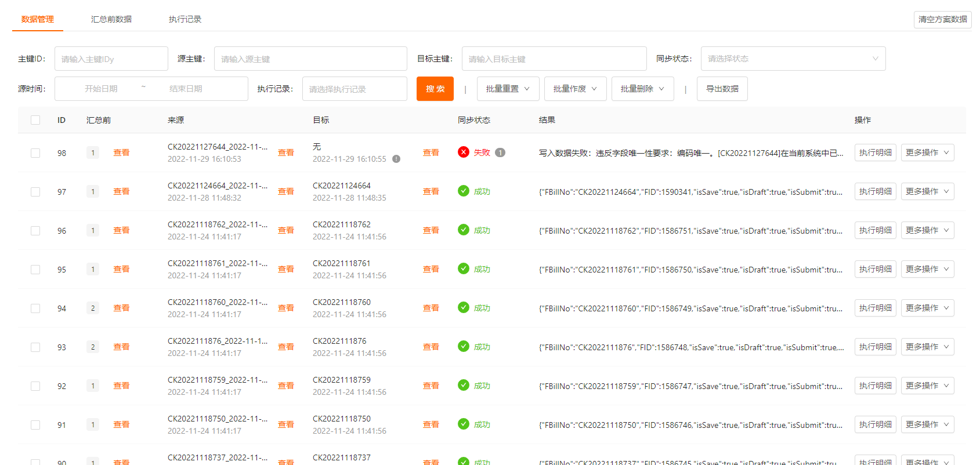Screen dimensions: 980x465
Task: Expand the 批量删除 dropdown button
Action: 643,89
